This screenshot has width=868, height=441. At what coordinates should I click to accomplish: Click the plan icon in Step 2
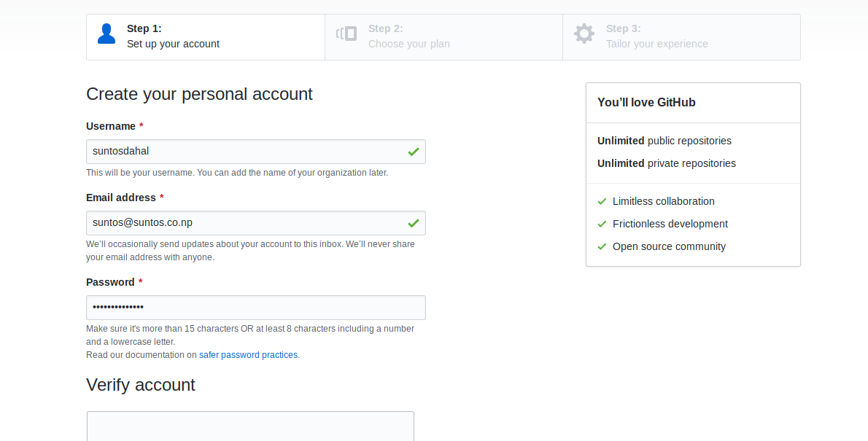coord(346,34)
